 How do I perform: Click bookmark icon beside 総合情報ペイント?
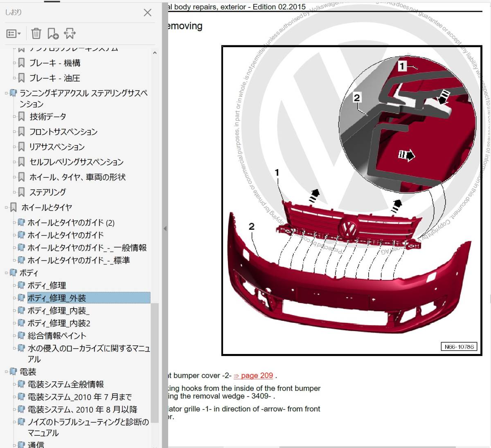coord(21,336)
